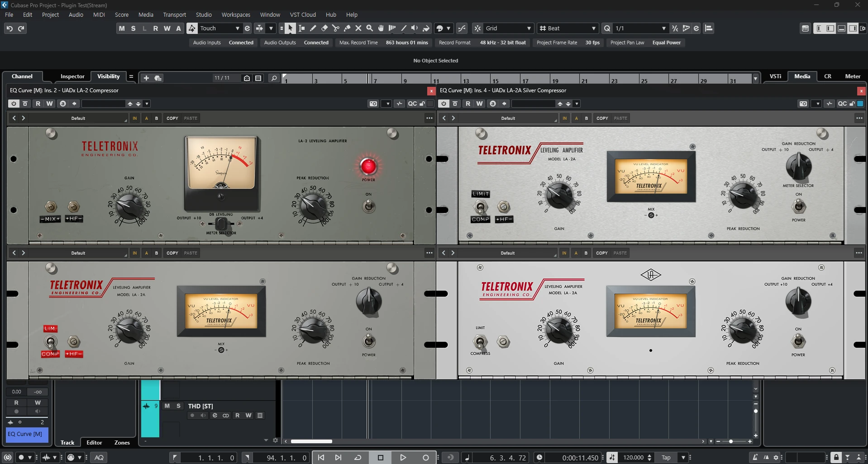The image size is (868, 464).
Task: Open the Workspaces menu
Action: coord(236,14)
